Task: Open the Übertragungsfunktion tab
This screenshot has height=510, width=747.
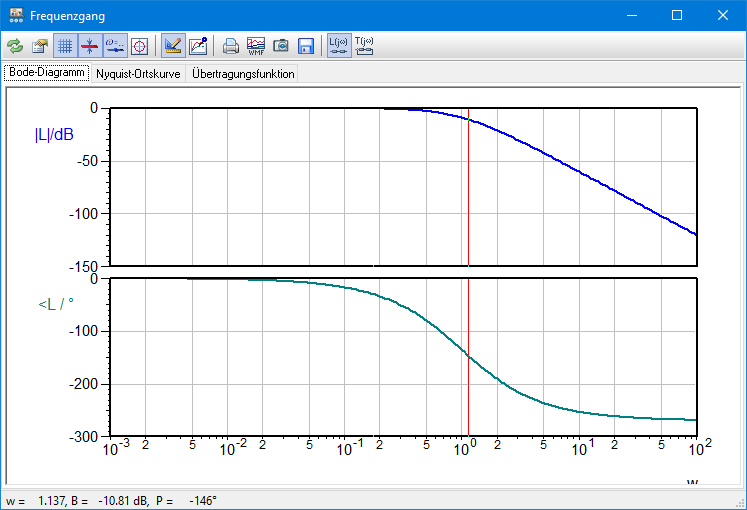Action: point(243,74)
